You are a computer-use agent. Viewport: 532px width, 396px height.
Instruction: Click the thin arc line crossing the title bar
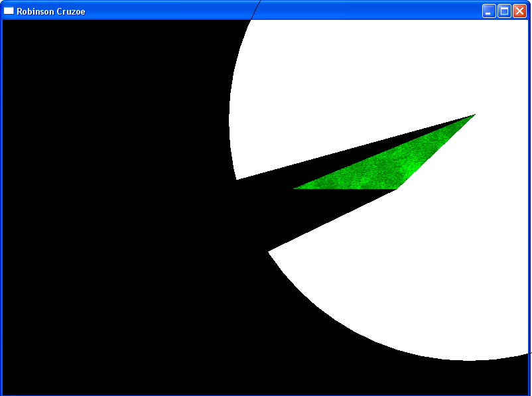[x=257, y=7]
